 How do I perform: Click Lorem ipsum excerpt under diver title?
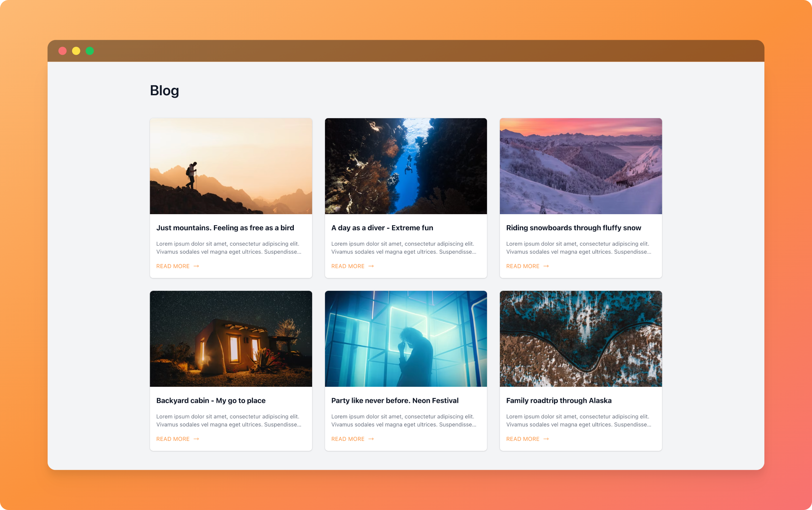[403, 248]
